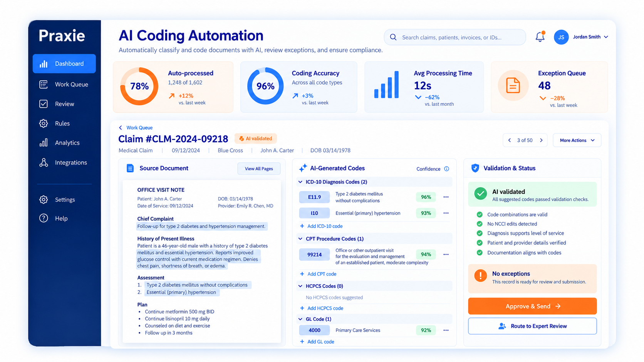Open options menu for 99214 code
Viewport: 644px width, 362px height.
(x=446, y=254)
